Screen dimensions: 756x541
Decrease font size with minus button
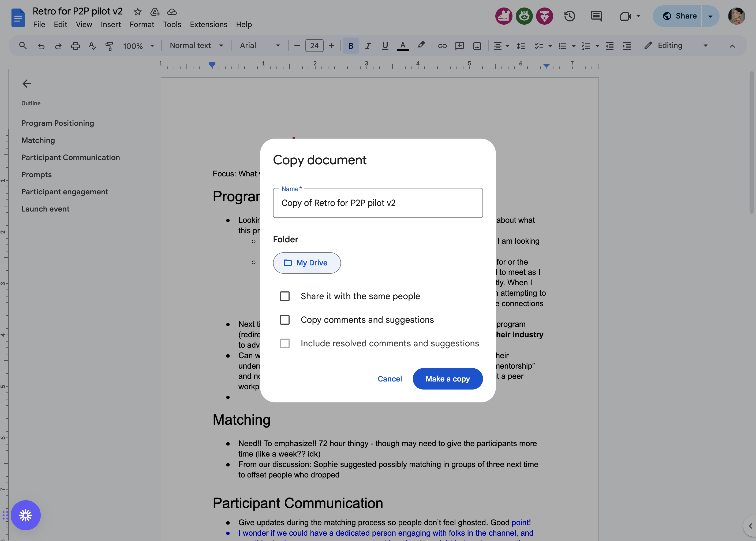coord(297,46)
